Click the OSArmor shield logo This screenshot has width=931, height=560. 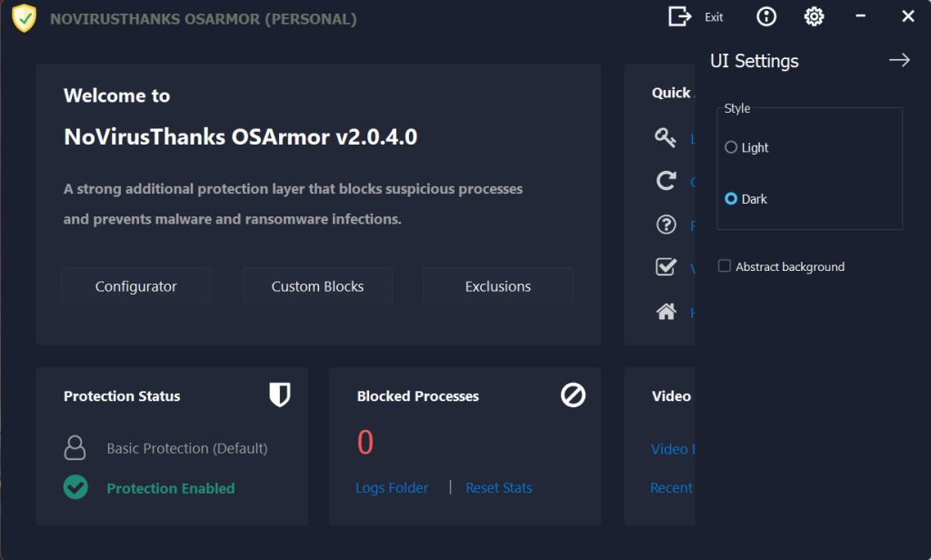coord(25,18)
